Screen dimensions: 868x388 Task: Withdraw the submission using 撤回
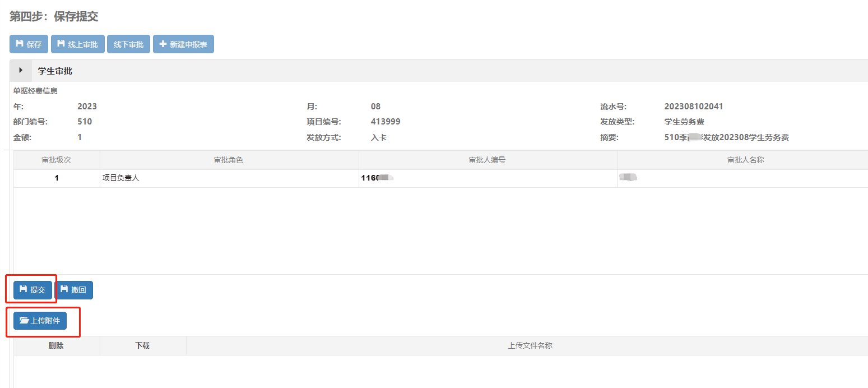tap(73, 290)
